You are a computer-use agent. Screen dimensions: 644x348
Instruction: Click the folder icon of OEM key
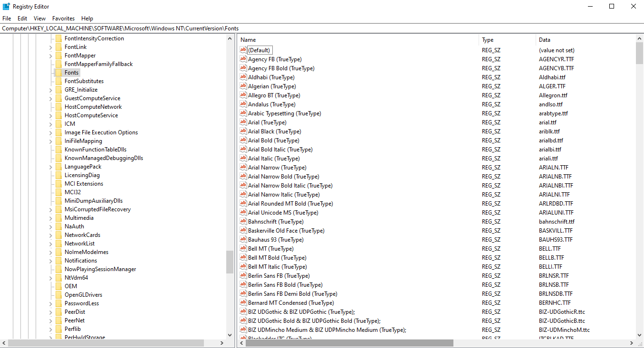point(58,286)
